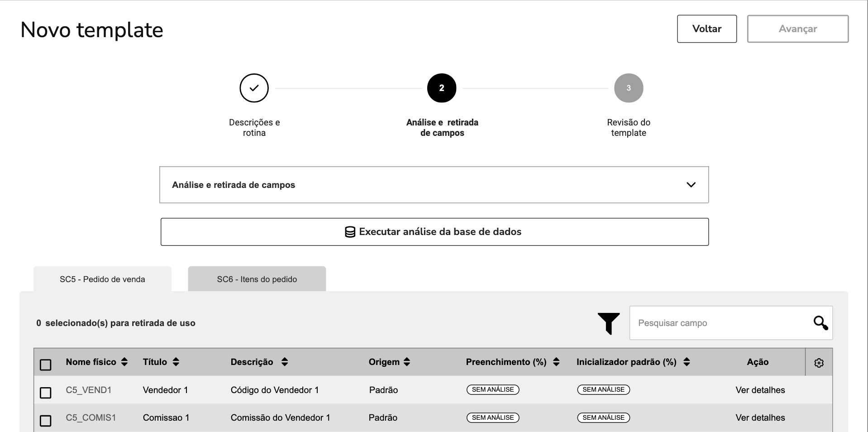
Task: Expand Análise e retirada de campos chevron
Action: 691,185
